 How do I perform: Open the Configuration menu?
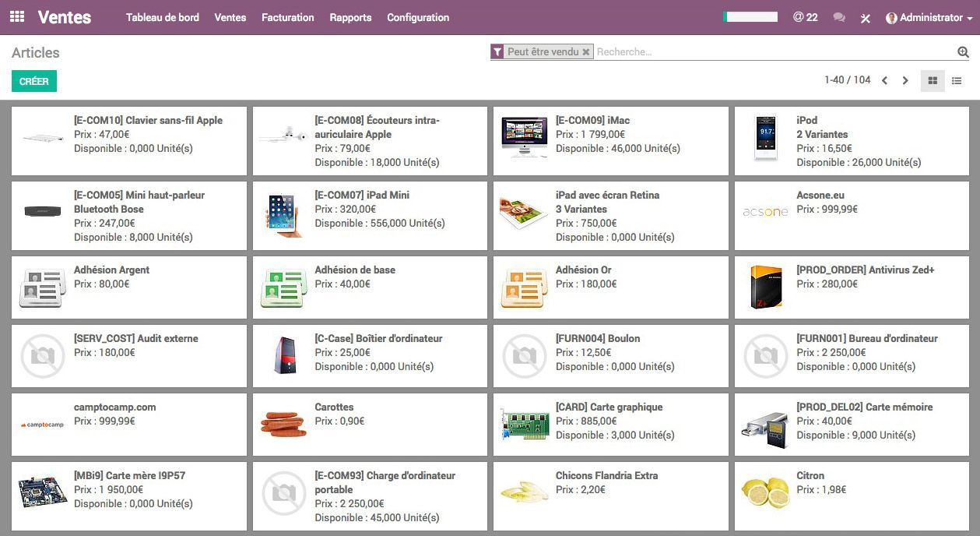point(418,17)
